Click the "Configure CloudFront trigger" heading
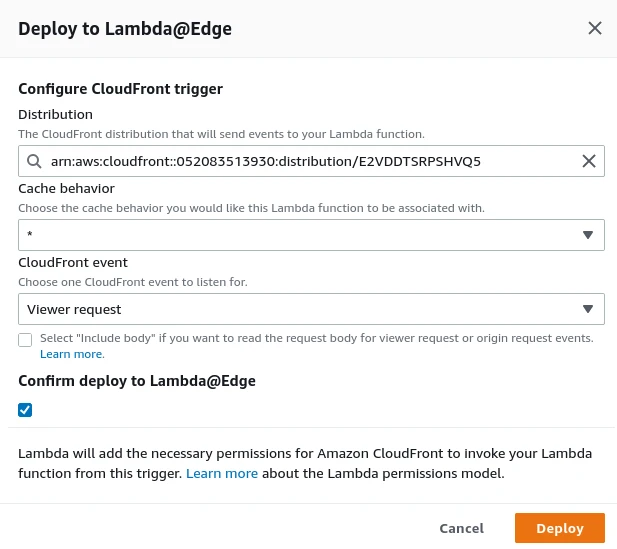 [x=120, y=88]
